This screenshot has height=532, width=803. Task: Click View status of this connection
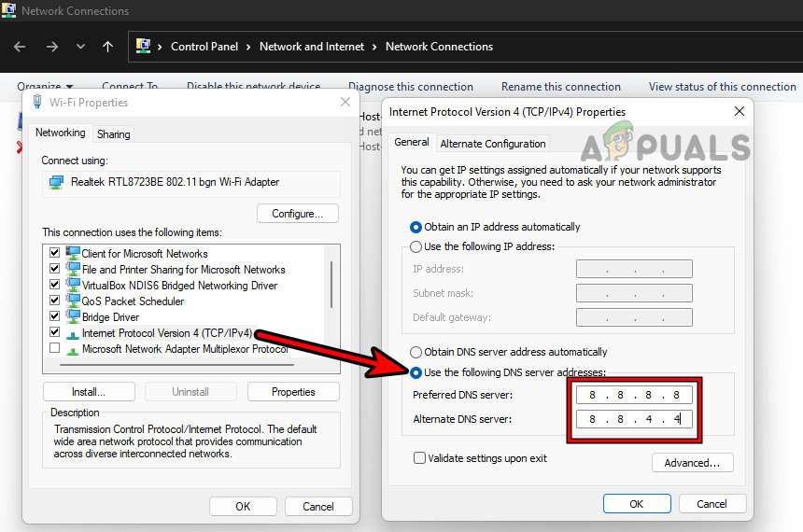click(x=722, y=87)
